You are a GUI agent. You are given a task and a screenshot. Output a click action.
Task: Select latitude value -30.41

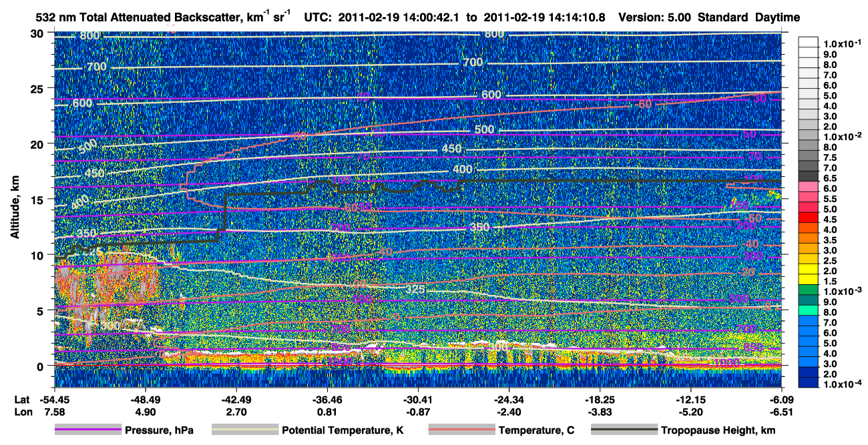[417, 399]
